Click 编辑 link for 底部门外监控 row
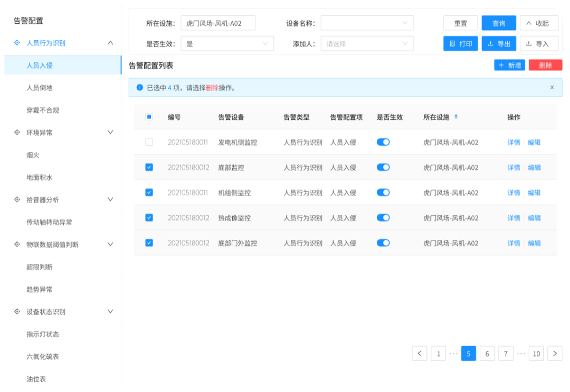Screen dimensions: 570x392 (534, 243)
